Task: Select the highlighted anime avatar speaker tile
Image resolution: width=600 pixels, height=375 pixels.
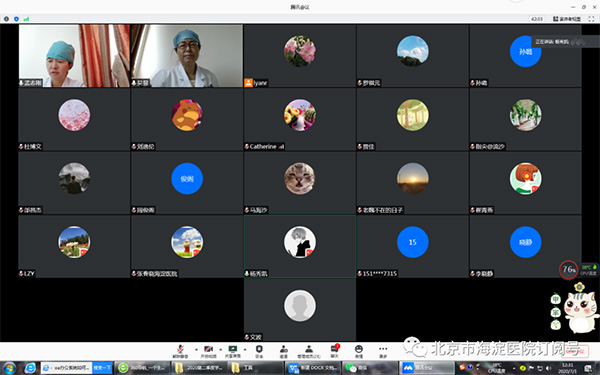Action: pyautogui.click(x=300, y=246)
